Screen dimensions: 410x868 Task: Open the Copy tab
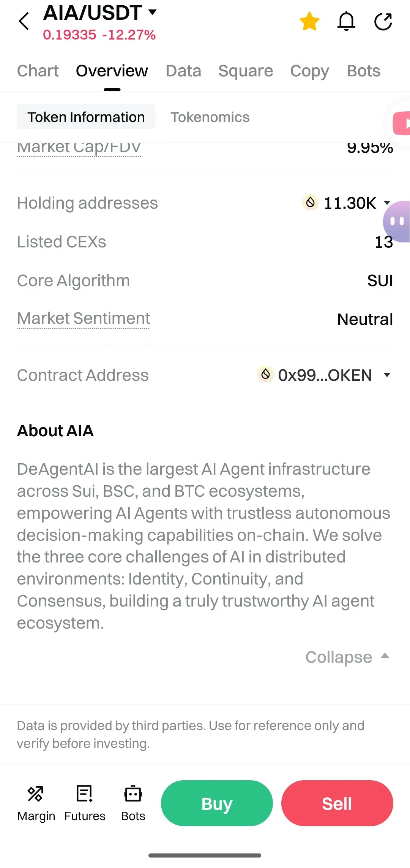[x=309, y=71]
